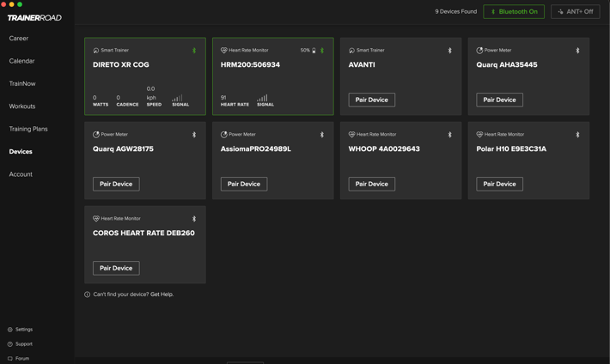Click the WATTS reading on DIRETO card
The image size is (610, 364).
pos(101,100)
